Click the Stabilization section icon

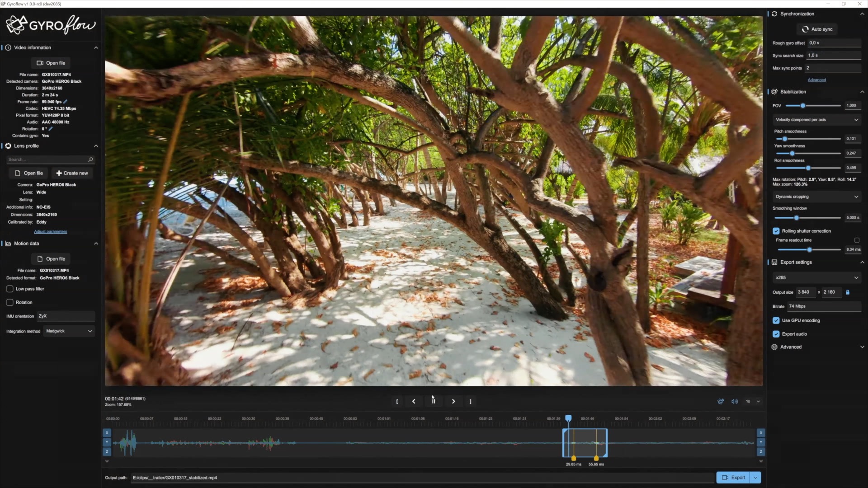point(774,92)
